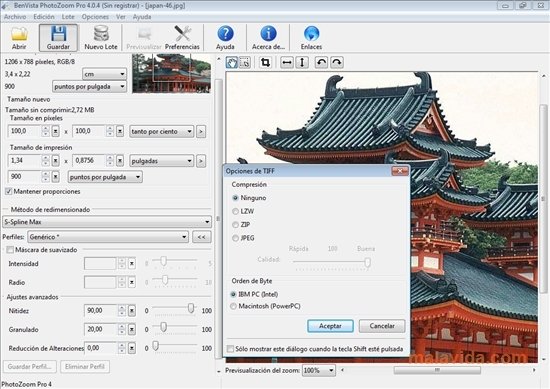Viewport: 550px width, 389px height.
Task: Click the Guardar floppy disk icon
Action: point(58,38)
